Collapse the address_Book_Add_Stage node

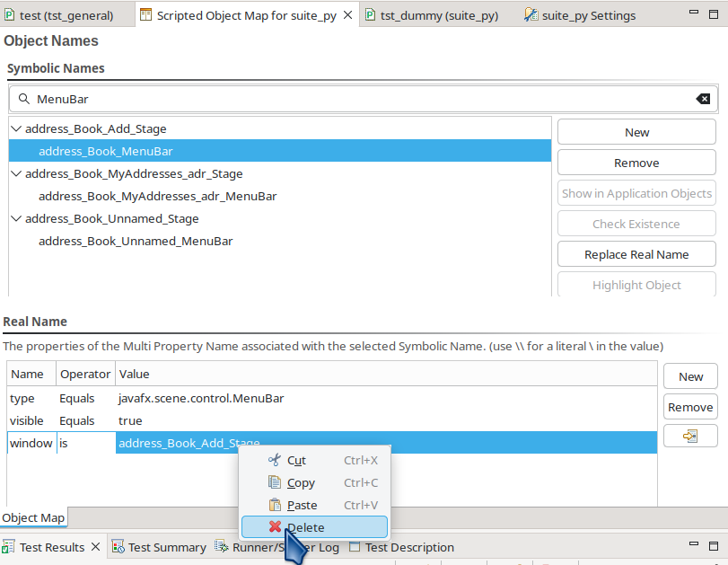coord(16,129)
